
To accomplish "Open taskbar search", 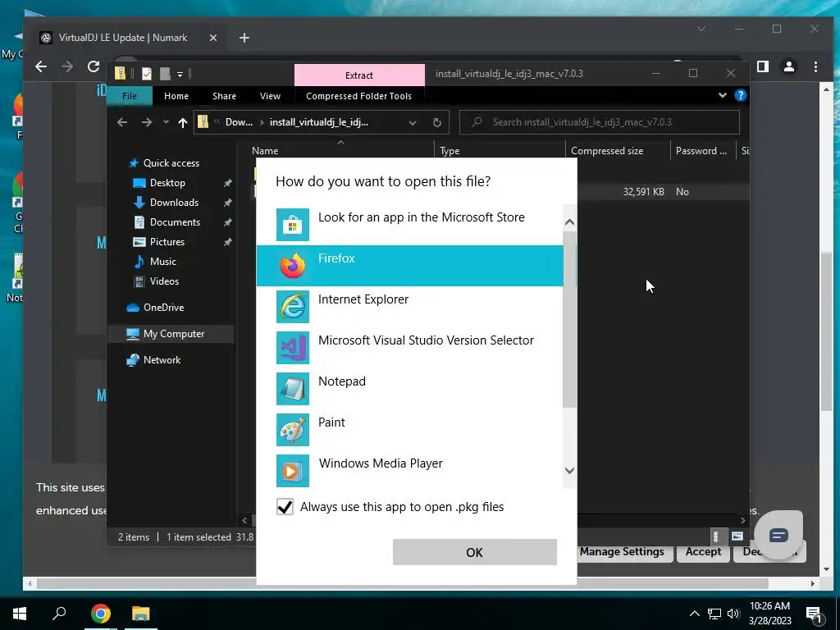I will point(59,614).
